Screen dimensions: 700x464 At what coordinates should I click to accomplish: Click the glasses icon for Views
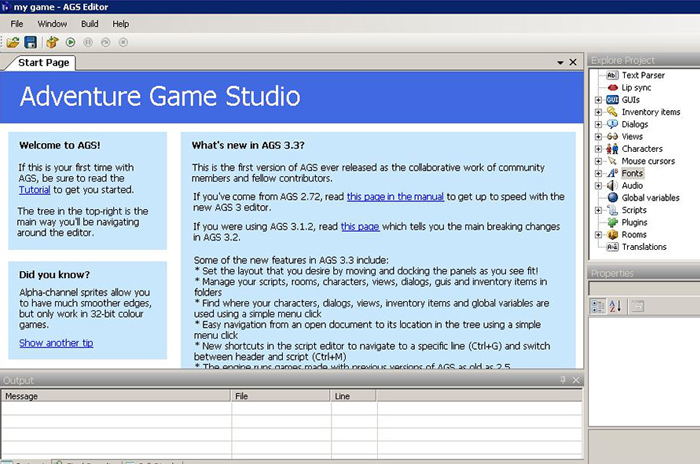tap(612, 136)
